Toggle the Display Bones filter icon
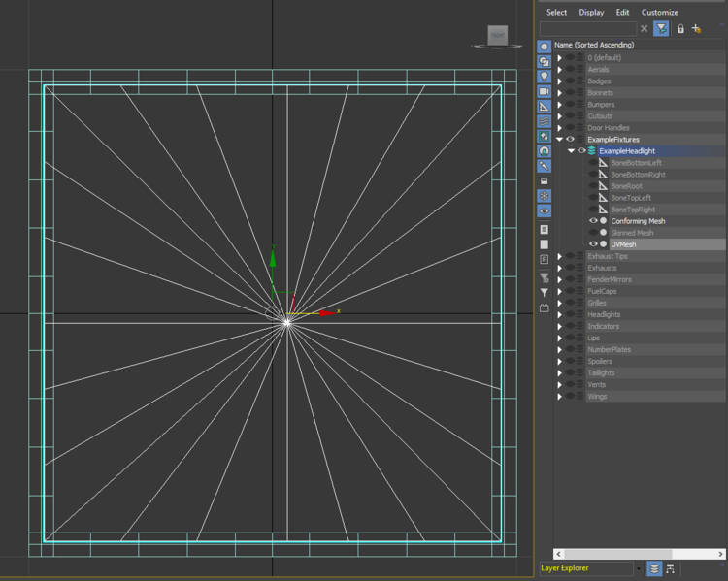This screenshot has width=728, height=581. coord(545,166)
